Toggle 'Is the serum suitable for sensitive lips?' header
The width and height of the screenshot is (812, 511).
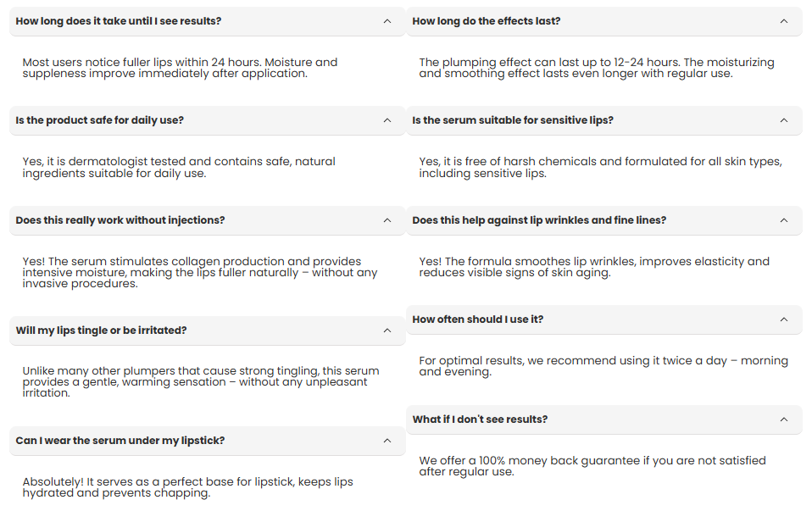pyautogui.click(x=513, y=120)
